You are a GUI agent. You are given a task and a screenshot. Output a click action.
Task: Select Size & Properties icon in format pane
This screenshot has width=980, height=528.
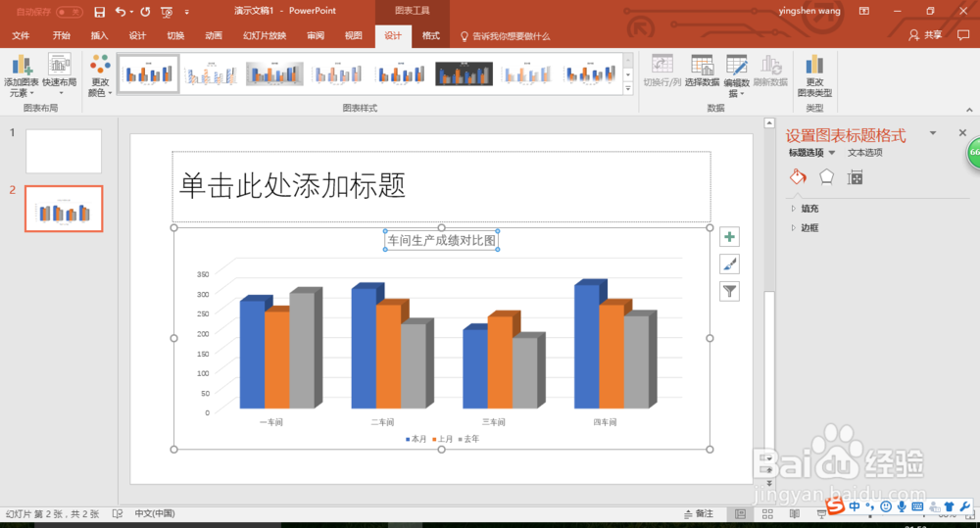coord(855,178)
